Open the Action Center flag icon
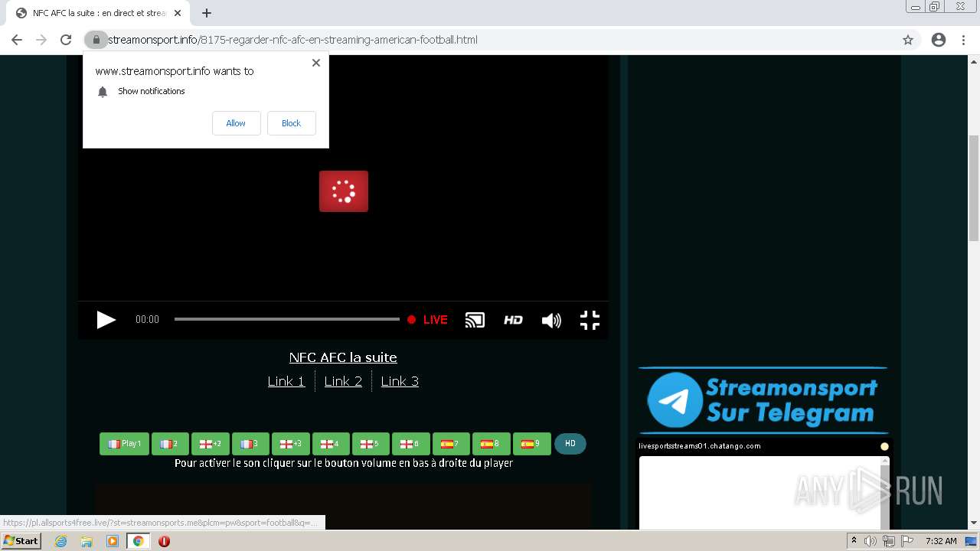The height and width of the screenshot is (551, 980). [x=907, y=541]
